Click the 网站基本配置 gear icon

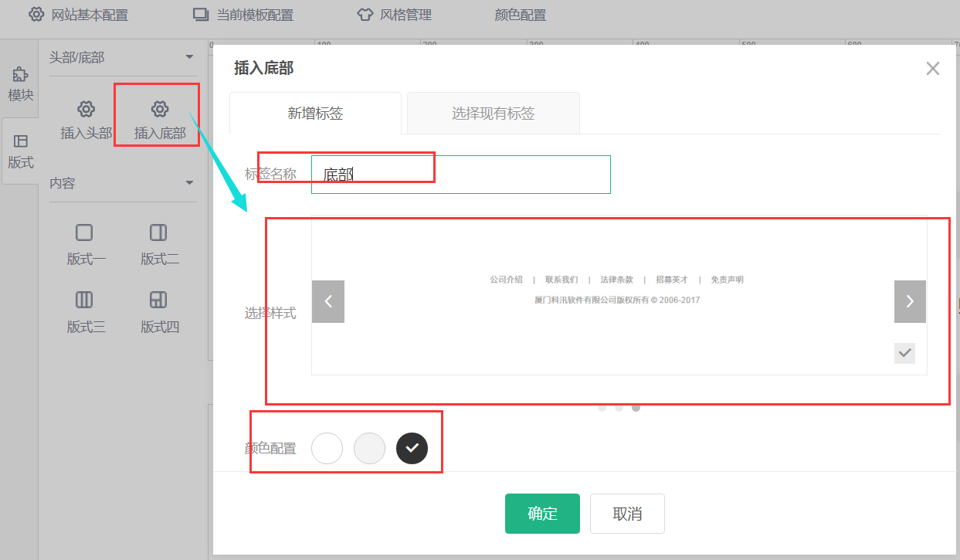pos(36,14)
